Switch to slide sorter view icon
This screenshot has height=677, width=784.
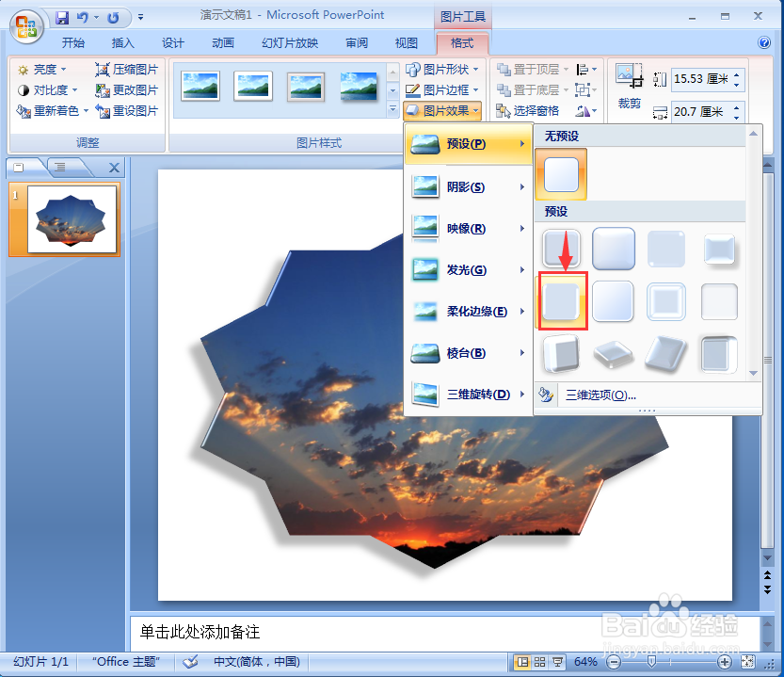coord(540,663)
